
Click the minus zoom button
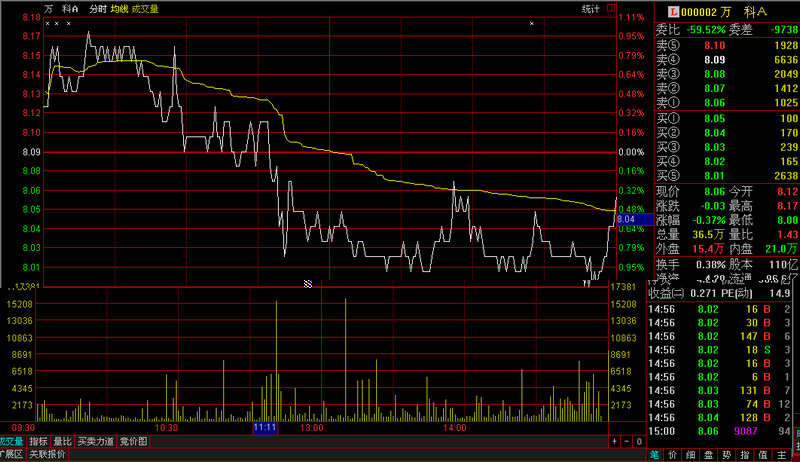click(x=627, y=441)
